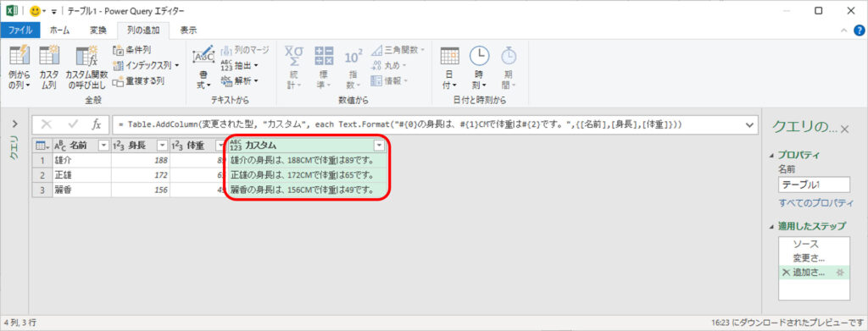868x331 pixels.
Task: Cancel the formula edit with X
Action: [47, 124]
